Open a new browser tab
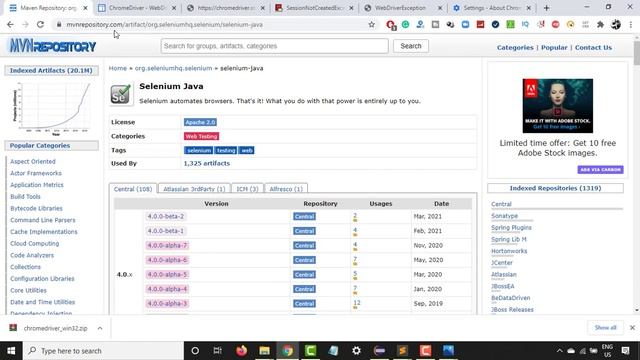The width and height of the screenshot is (640, 360). pyautogui.click(x=546, y=8)
